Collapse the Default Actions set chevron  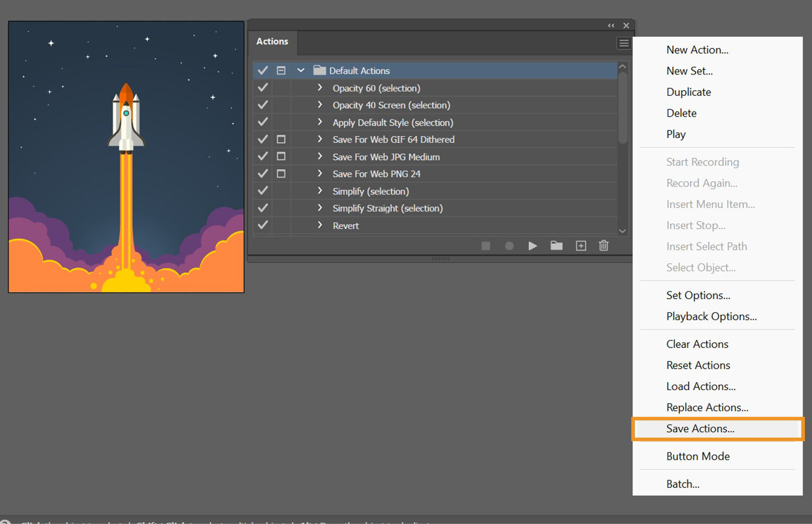pyautogui.click(x=300, y=71)
